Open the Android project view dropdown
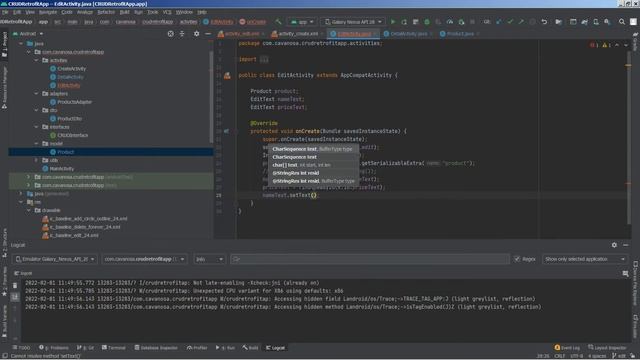 pos(28,34)
